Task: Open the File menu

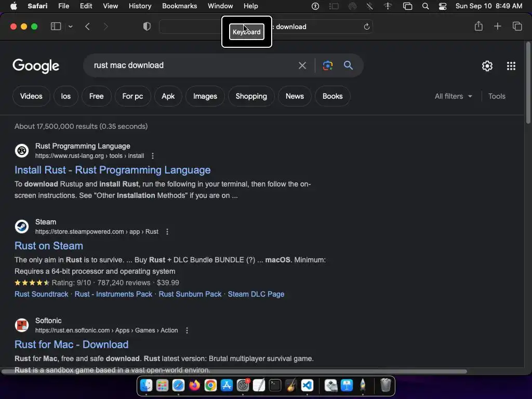Action: pyautogui.click(x=63, y=6)
